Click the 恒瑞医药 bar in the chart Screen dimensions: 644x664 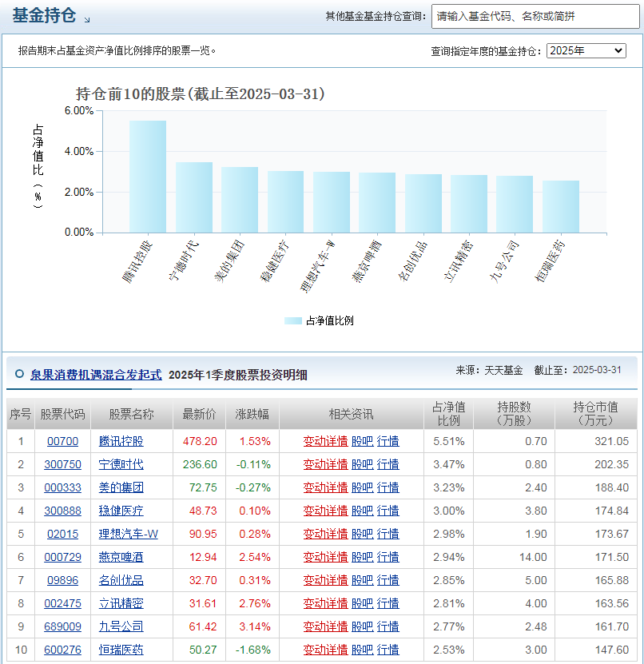click(x=561, y=207)
